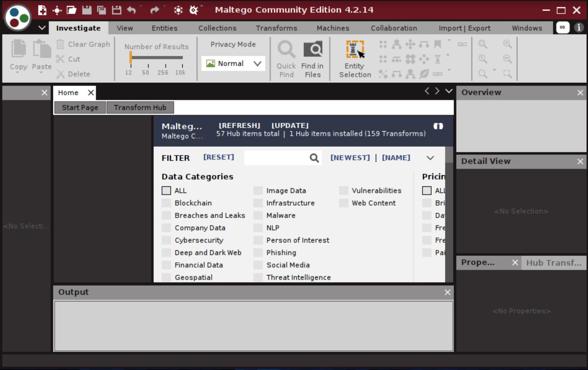Click the info icon at top right
This screenshot has height=370, width=588.
click(579, 27)
